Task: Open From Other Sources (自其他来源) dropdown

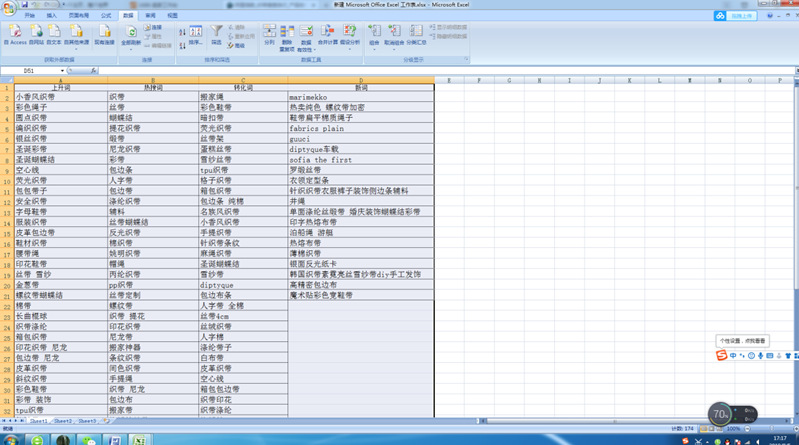Action: tap(76, 37)
